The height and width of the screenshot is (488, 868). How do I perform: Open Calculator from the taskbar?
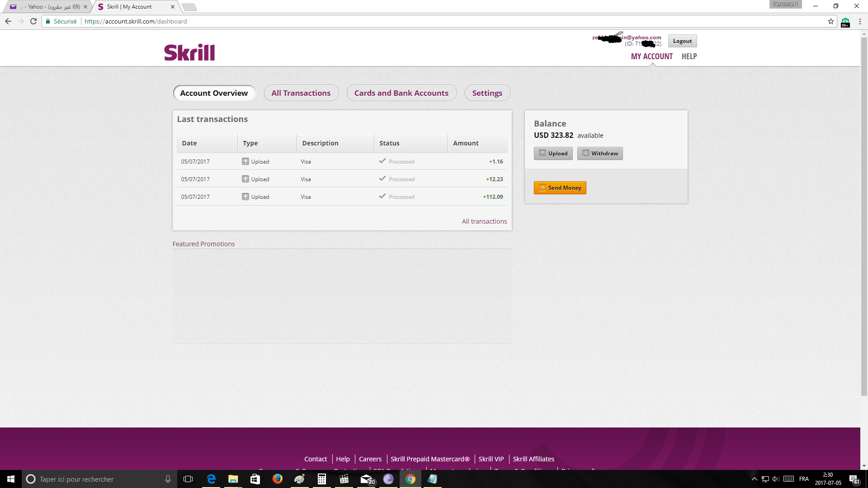tap(321, 479)
